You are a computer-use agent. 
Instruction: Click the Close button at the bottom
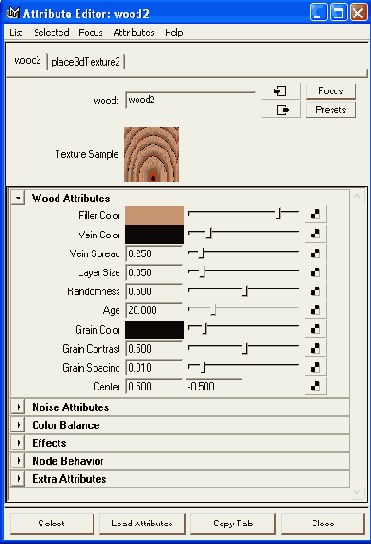point(323,523)
